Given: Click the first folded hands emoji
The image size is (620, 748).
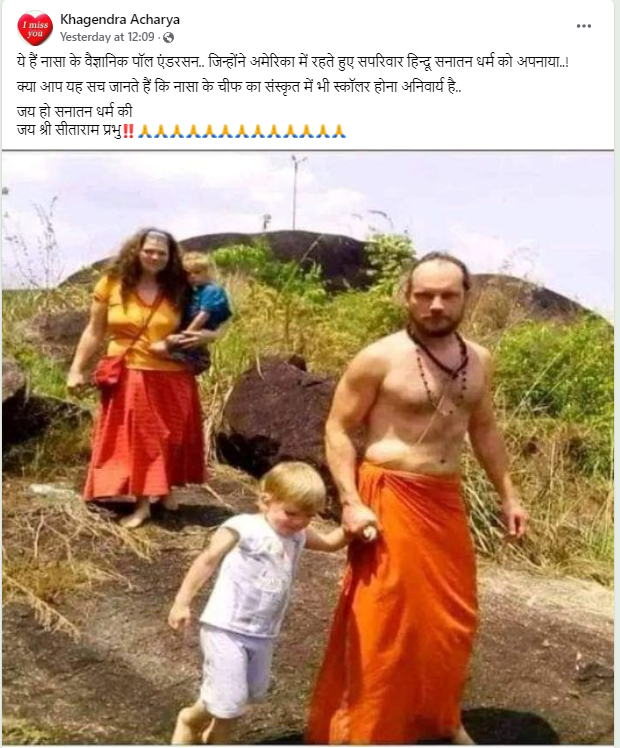Looking at the screenshot, I should coord(145,131).
